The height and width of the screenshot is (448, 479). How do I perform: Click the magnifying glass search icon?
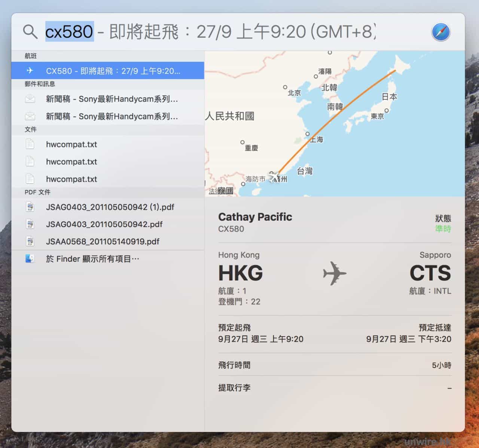tap(30, 32)
